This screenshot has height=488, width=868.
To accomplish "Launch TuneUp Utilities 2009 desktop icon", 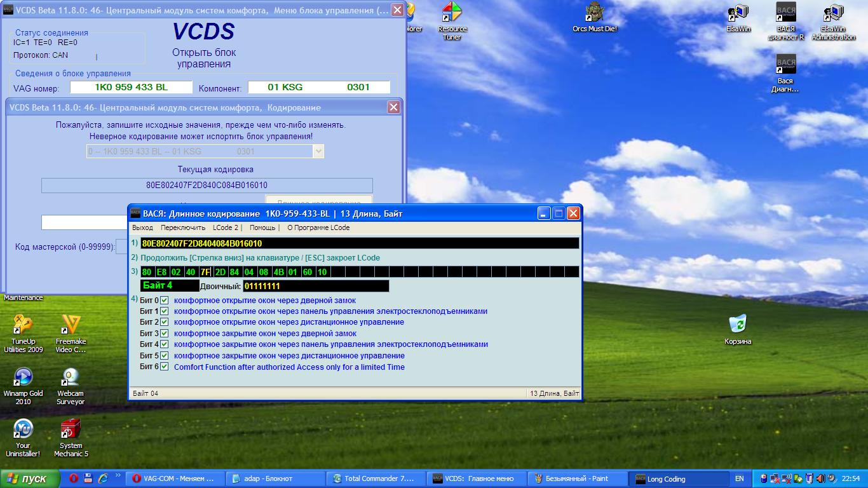I will point(24,334).
